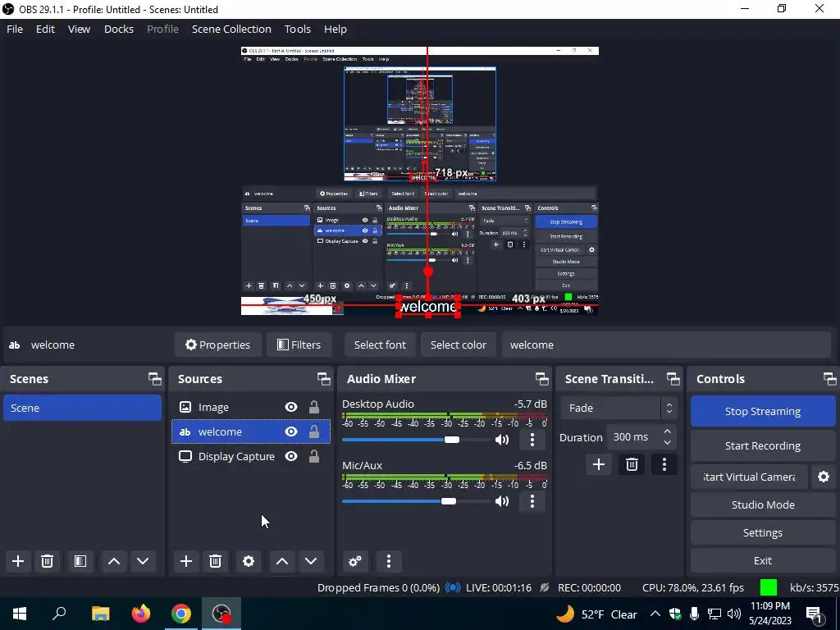
Task: Open Filters in source toolbar
Action: [x=299, y=345]
